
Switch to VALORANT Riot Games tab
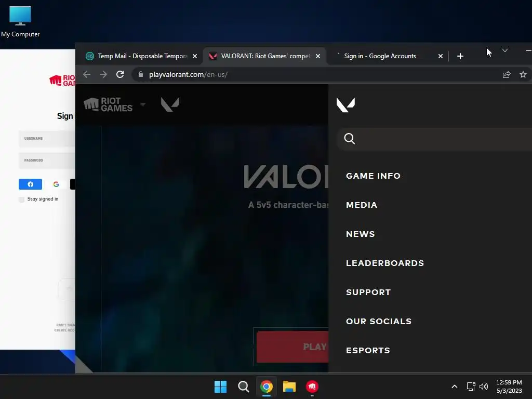click(x=264, y=56)
